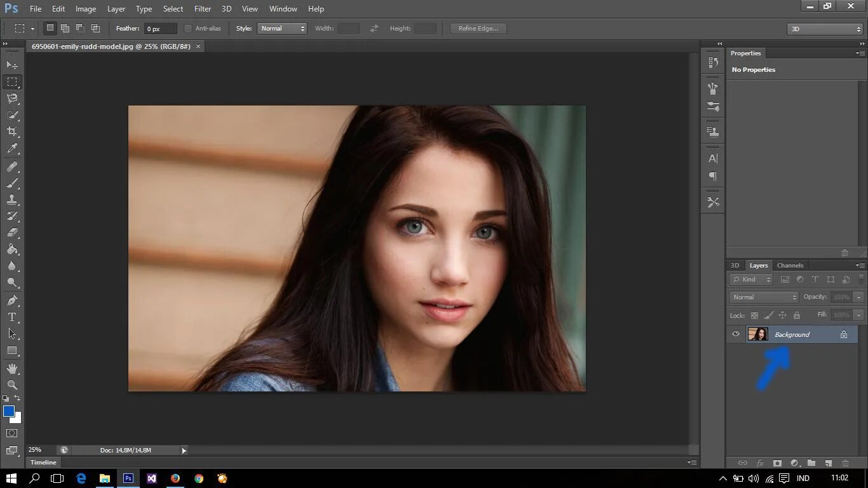Expand the 3D workspace switcher dropdown
Screen dimensions: 868x488
click(x=824, y=29)
